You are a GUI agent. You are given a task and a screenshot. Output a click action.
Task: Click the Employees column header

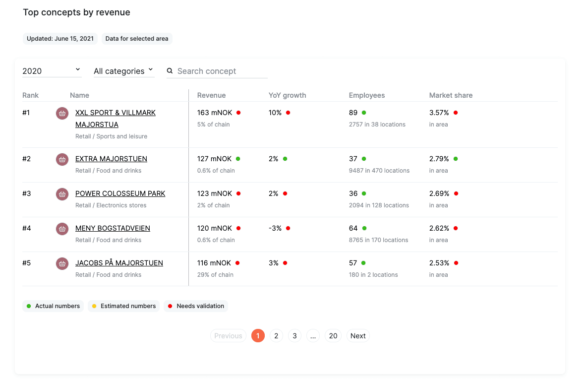[367, 95]
